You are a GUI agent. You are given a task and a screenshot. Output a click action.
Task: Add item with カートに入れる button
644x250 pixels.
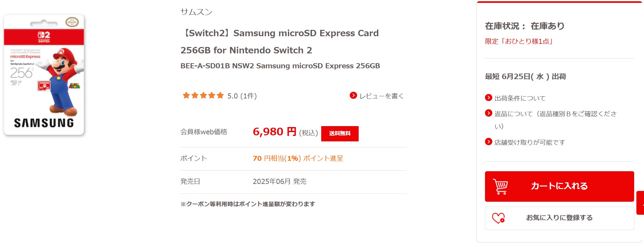(559, 186)
